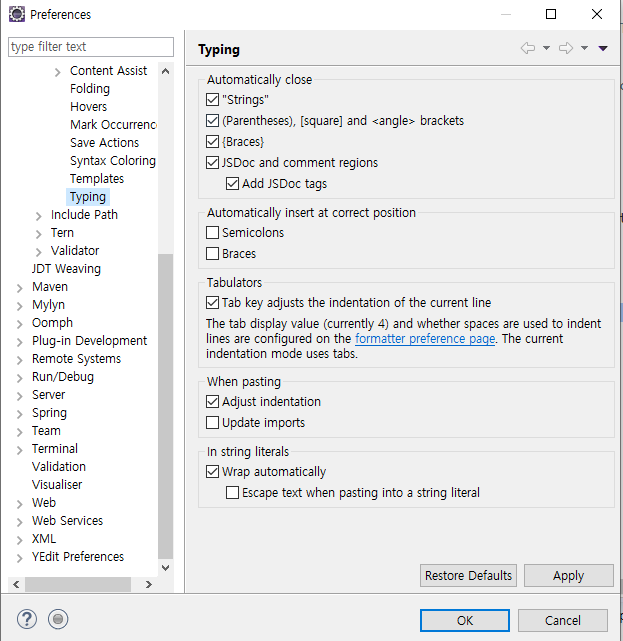The height and width of the screenshot is (641, 623).
Task: Click the vertical scrollbar thumb in tree
Action: [166, 406]
